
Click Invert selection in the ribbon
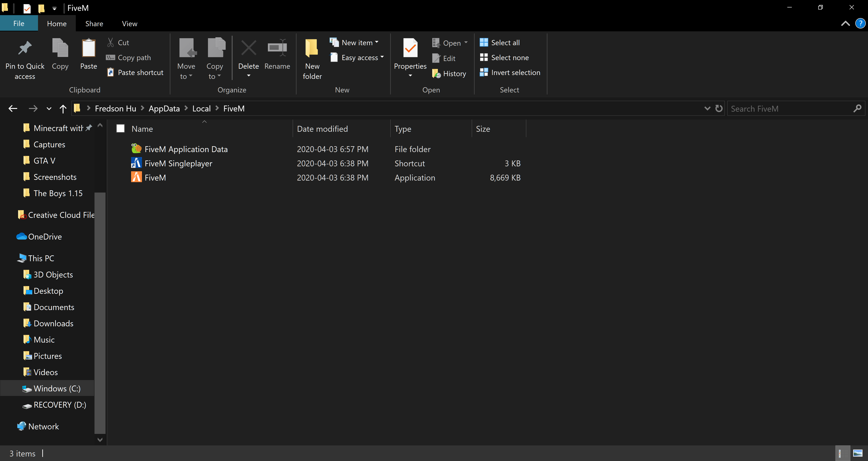point(510,73)
